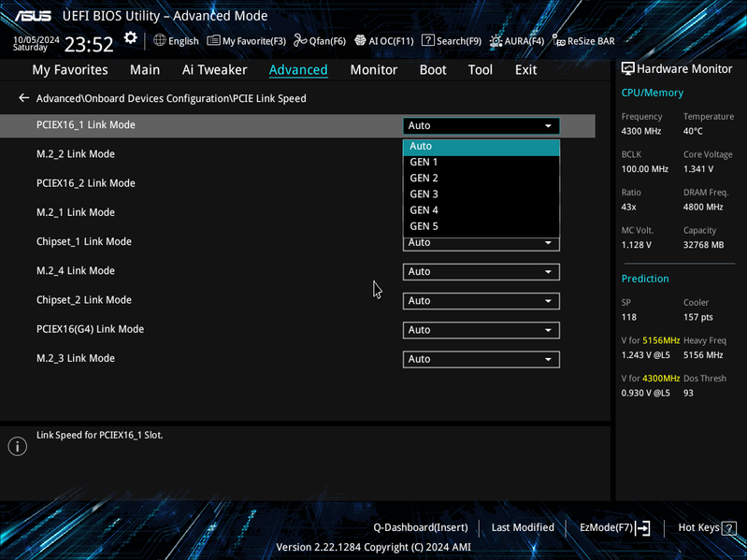Open Q-Dashboard(Insert)
The image size is (747, 560).
pyautogui.click(x=420, y=527)
